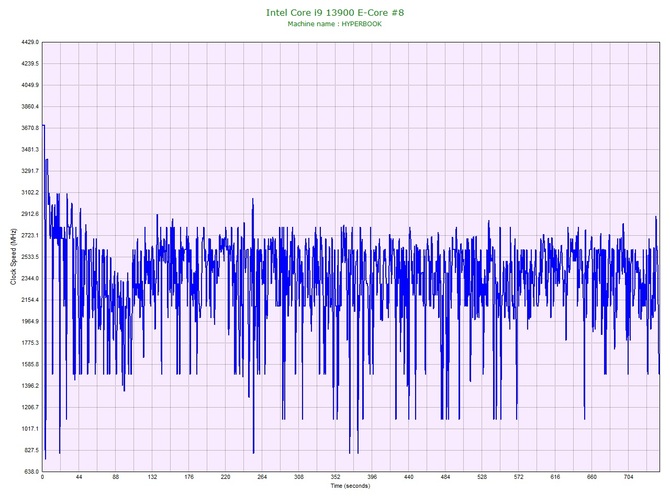The width and height of the screenshot is (670, 503).
Task: Click the chart title Intel Core i9 13900 E-Core #8
Action: pyautogui.click(x=335, y=12)
